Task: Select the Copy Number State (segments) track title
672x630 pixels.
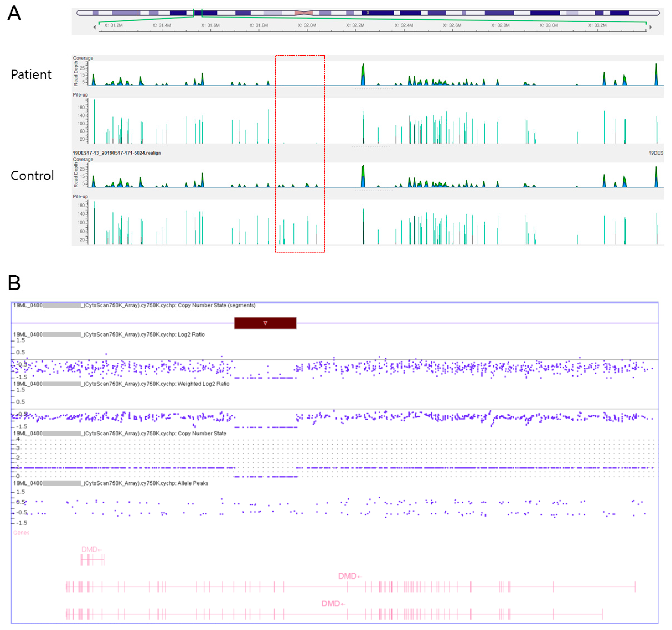Action: [216, 305]
